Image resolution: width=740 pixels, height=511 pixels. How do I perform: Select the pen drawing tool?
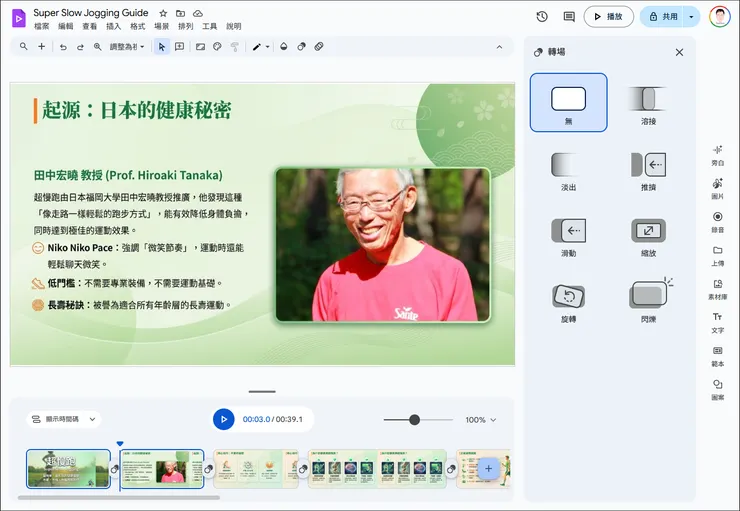pyautogui.click(x=256, y=47)
